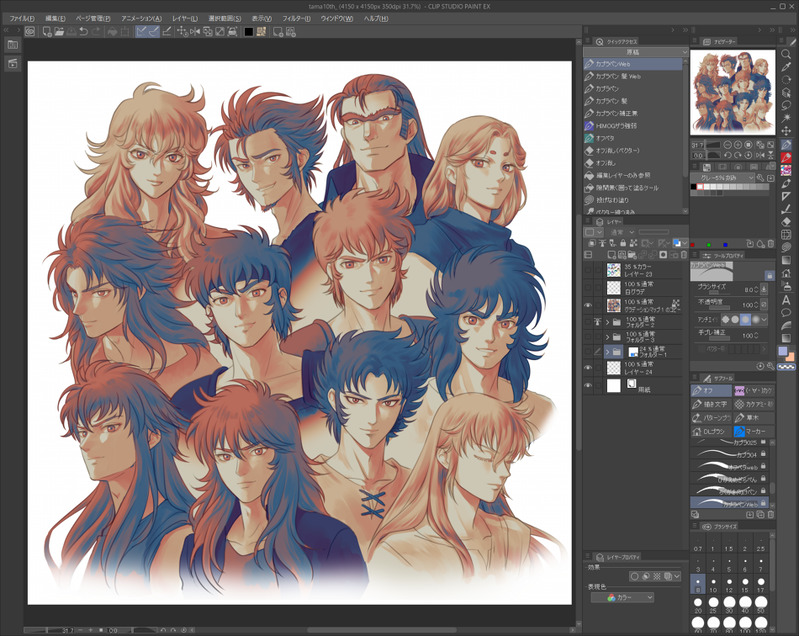The image size is (799, 636).
Task: Hide the グラデーションマップ layer via eye icon
Action: (588, 305)
